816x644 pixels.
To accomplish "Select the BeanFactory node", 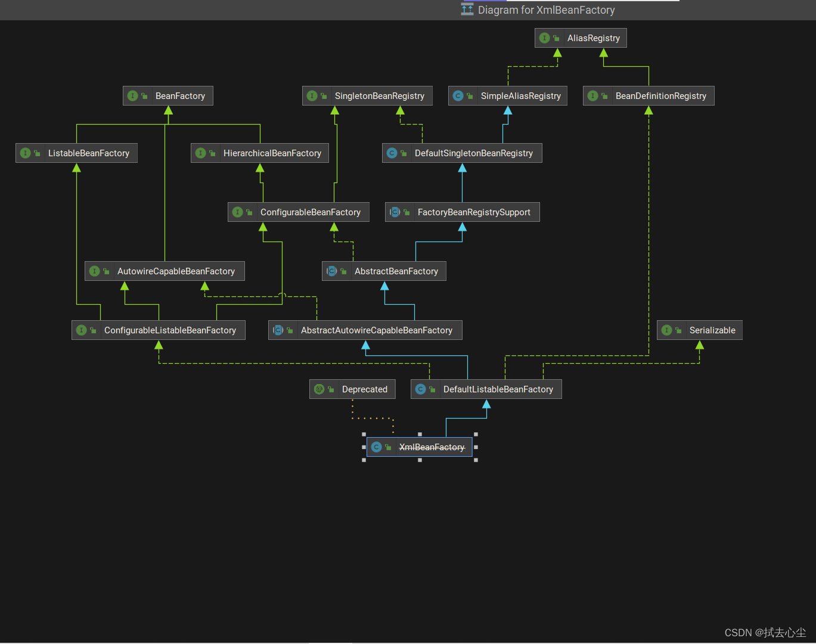I will click(168, 96).
